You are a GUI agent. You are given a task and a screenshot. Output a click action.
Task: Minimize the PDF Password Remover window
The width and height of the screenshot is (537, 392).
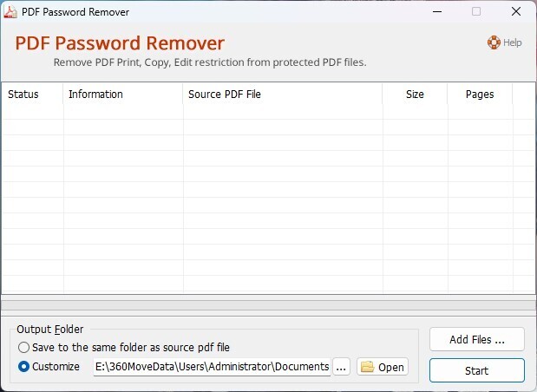pos(435,11)
